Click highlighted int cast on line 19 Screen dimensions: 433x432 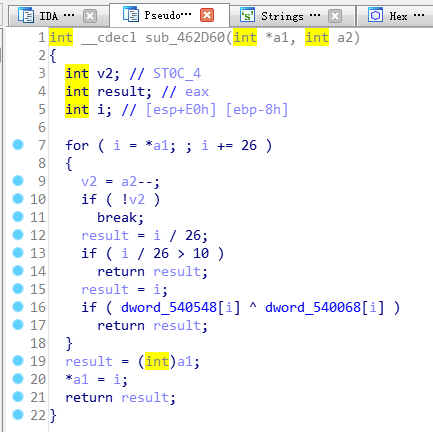point(157,361)
